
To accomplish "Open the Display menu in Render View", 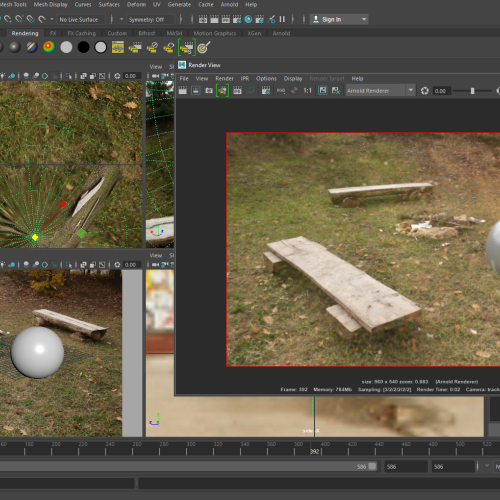I will tap(293, 79).
